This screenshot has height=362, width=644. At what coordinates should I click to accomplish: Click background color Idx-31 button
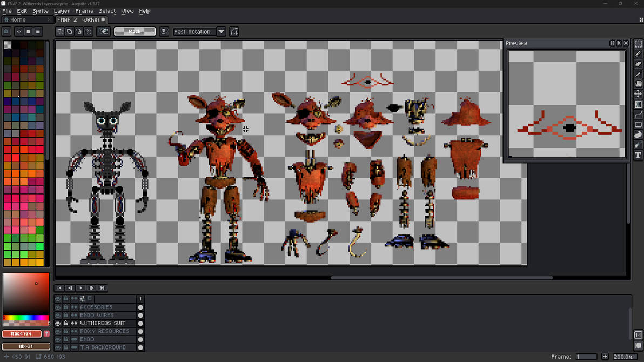(26, 346)
